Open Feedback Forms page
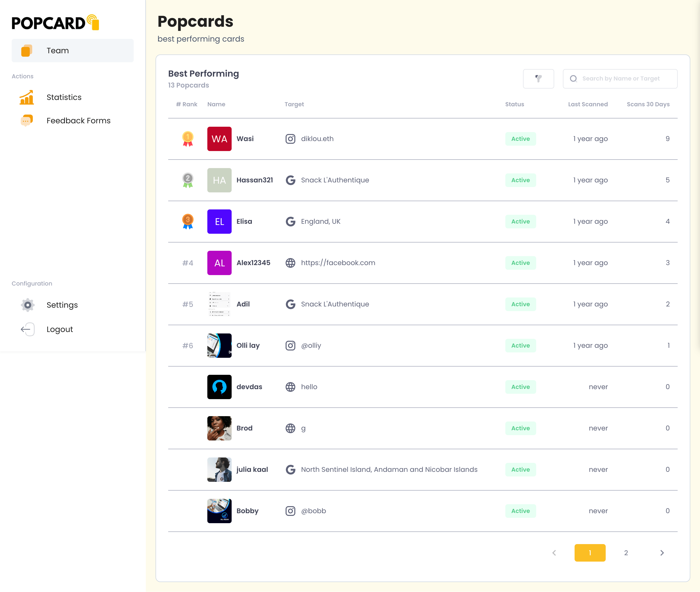This screenshot has height=592, width=700. pos(78,120)
